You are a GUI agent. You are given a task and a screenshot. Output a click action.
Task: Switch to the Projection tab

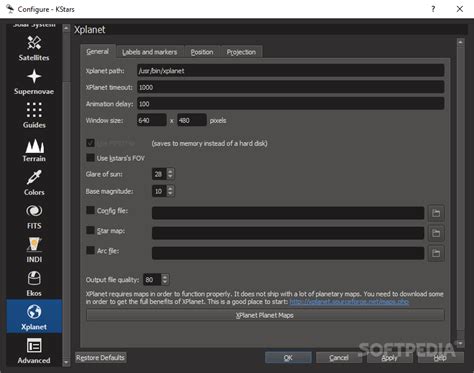tap(241, 52)
